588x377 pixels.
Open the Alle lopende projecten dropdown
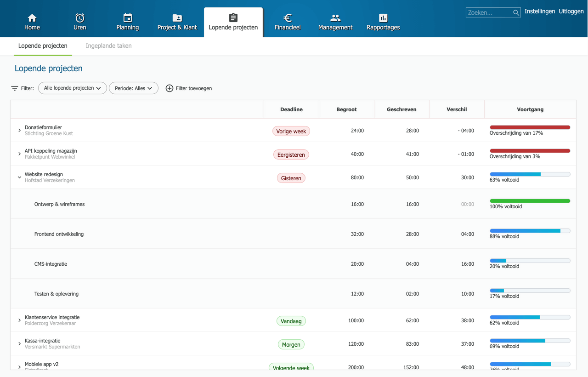point(73,88)
